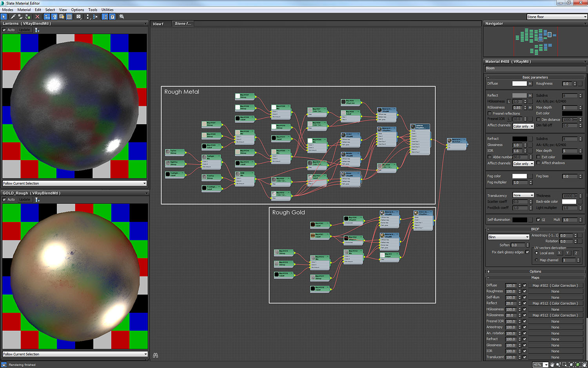Click the white Diffuse color swatch
588x368 pixels.
(519, 83)
